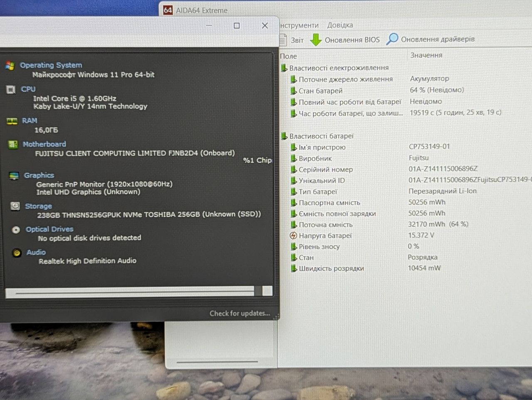Click the Напруга батареї voltage icon
Viewport: 532px width, 400px height.
(x=293, y=236)
